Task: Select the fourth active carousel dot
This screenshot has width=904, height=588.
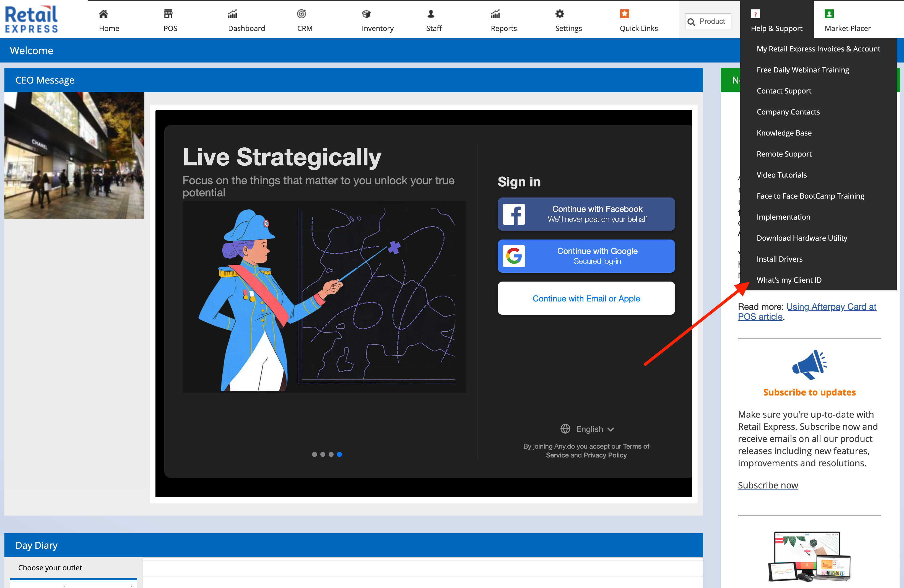Action: [x=339, y=454]
